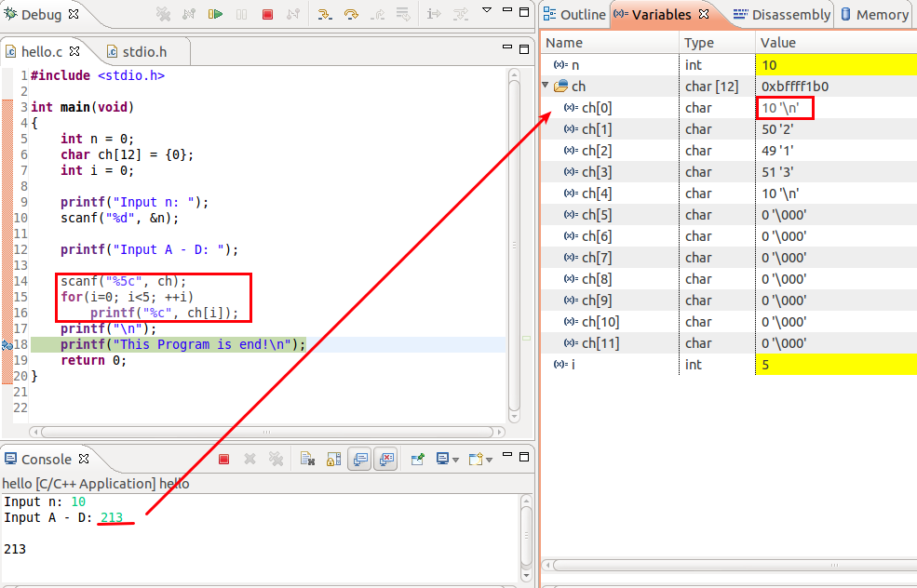Screen dimensions: 917x588
Task: Click the Drop to Frame icon
Action: tap(403, 14)
